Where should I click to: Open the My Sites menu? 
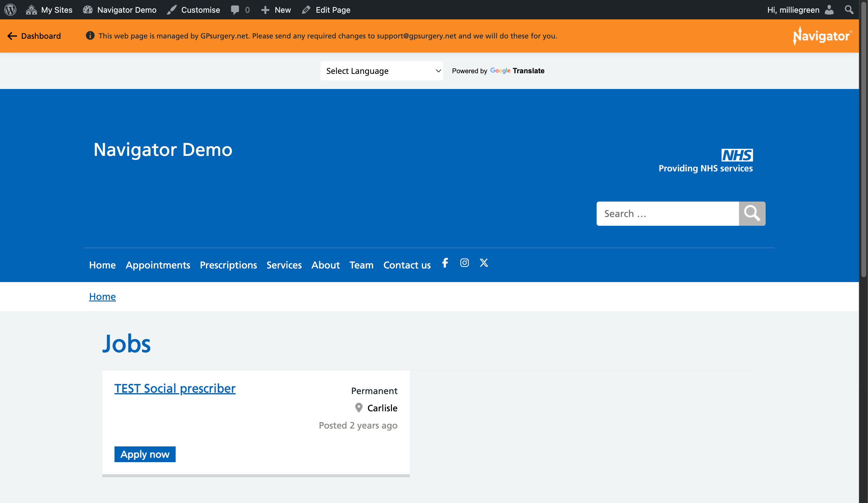coord(49,10)
